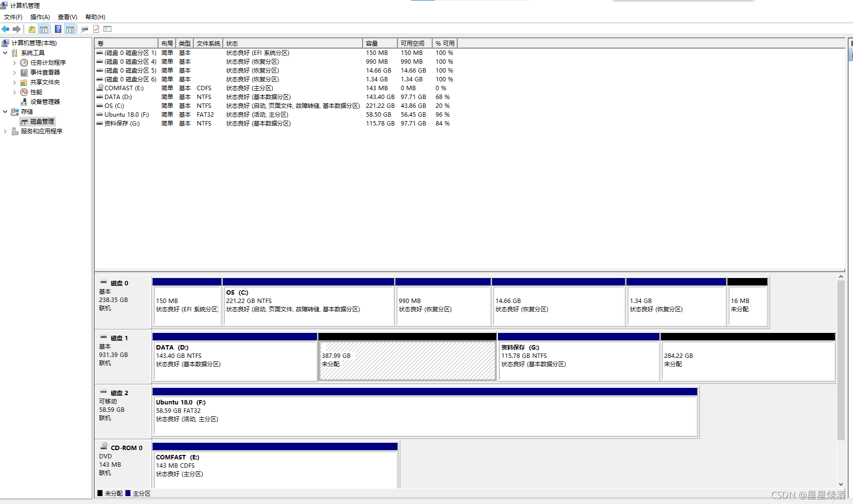Select the OS (C:) 221.22 GB partition block
The width and height of the screenshot is (853, 504).
tap(309, 302)
